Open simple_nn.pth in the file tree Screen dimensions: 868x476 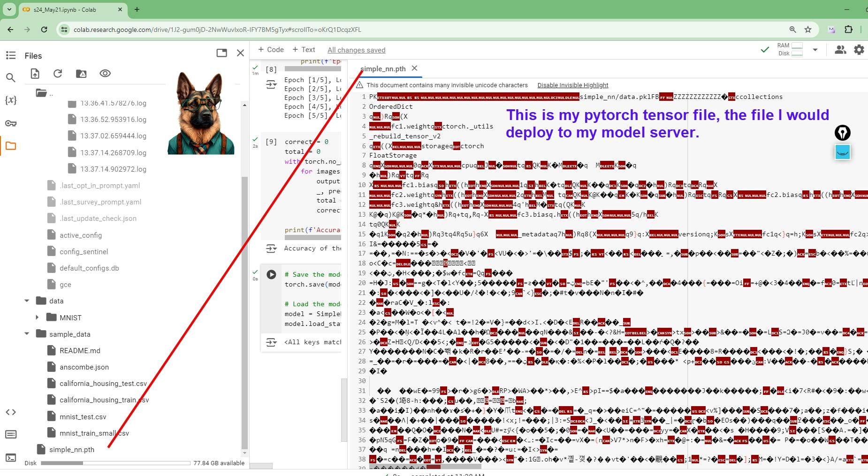click(72, 449)
